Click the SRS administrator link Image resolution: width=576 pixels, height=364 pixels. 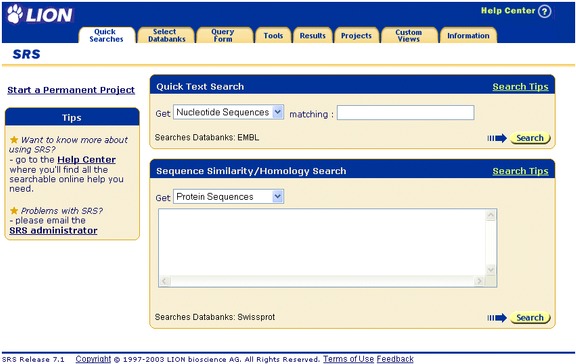point(53,231)
